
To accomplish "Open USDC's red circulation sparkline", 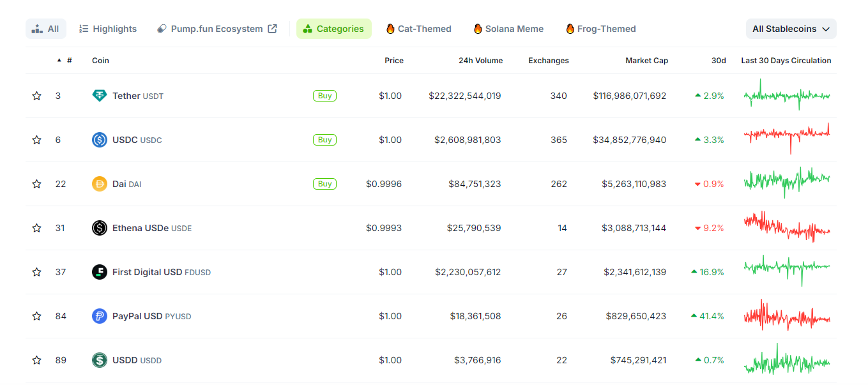I will pos(787,138).
